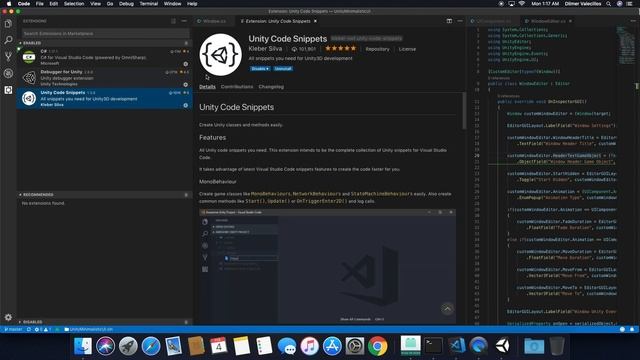This screenshot has width=640, height=360.
Task: Open the File menu
Action: coord(40,4)
